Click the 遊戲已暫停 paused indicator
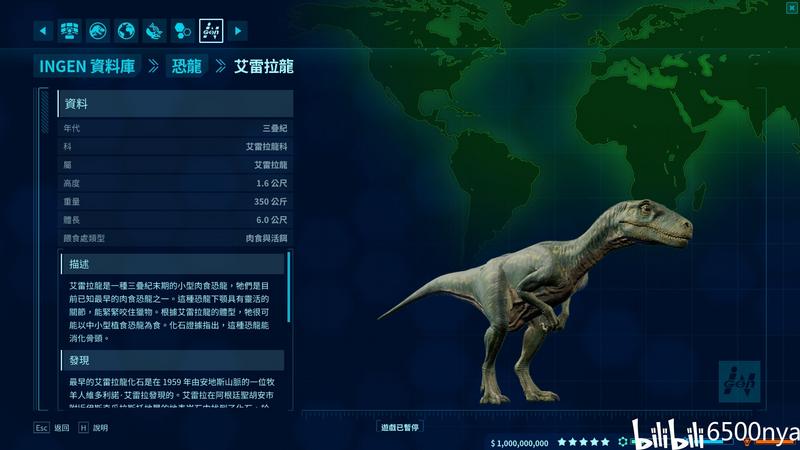The width and height of the screenshot is (800, 450). tap(400, 427)
